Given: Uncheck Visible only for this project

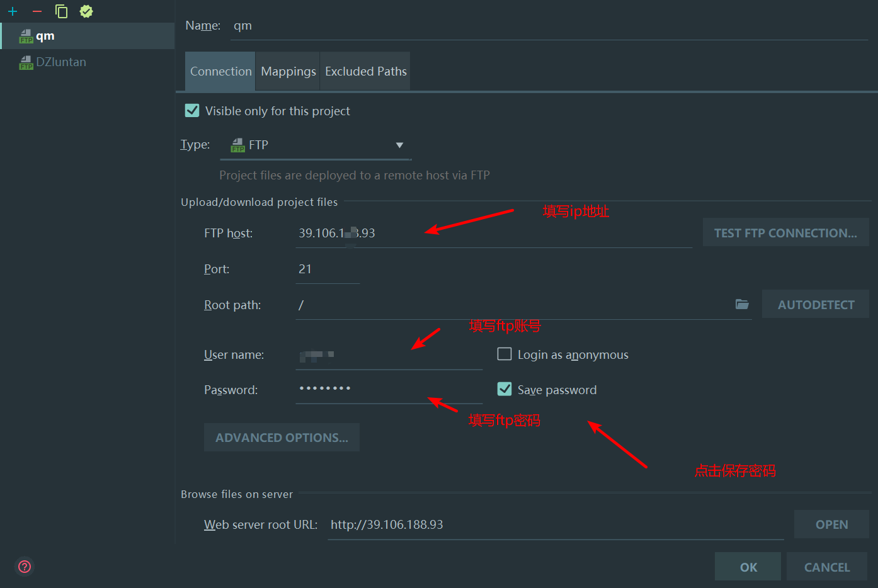Looking at the screenshot, I should click(191, 110).
